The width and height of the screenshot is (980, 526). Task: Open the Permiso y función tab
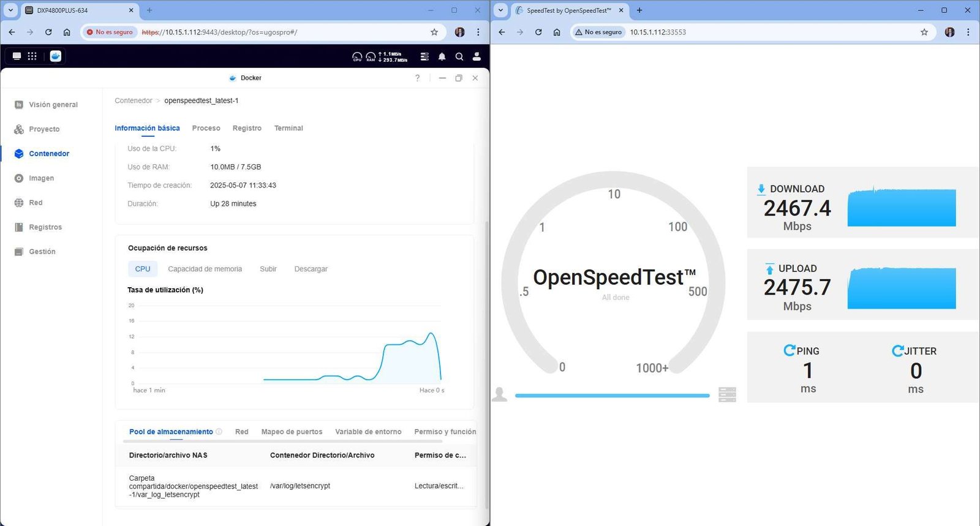[x=445, y=432]
